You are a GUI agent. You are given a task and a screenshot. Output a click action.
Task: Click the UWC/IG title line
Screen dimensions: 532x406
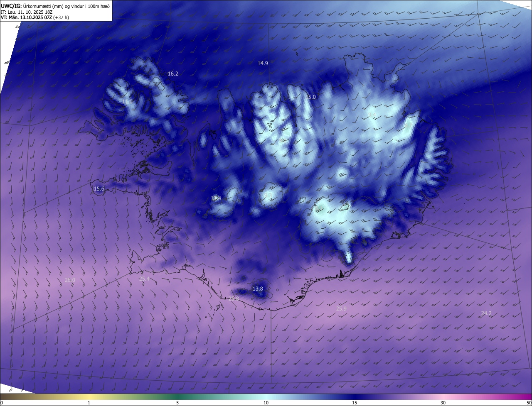[x=55, y=6]
